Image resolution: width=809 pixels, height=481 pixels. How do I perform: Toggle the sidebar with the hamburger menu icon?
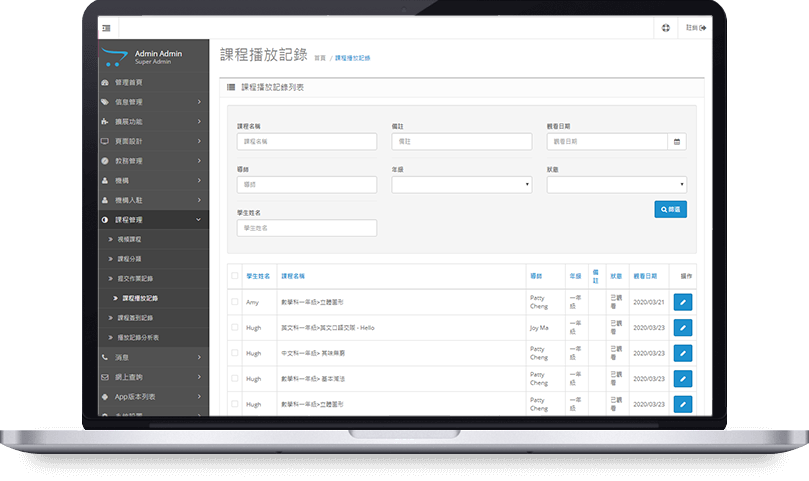[107, 27]
